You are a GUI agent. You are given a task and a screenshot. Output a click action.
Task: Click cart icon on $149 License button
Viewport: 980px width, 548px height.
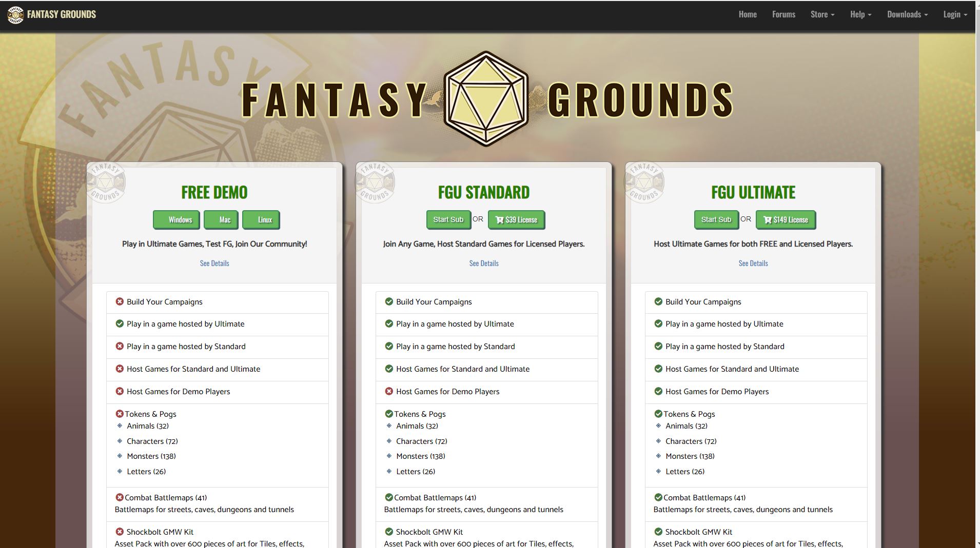[x=768, y=220]
